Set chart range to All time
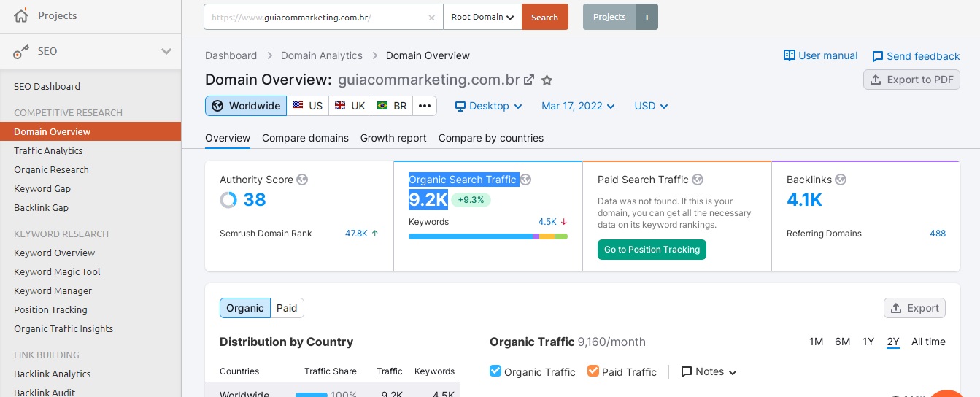Viewport: 980px width, 397px height. point(928,342)
